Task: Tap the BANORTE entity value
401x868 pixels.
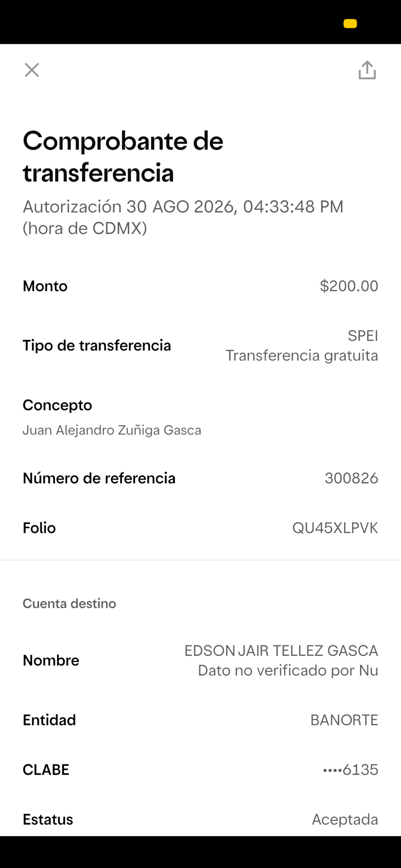Action: point(344,720)
